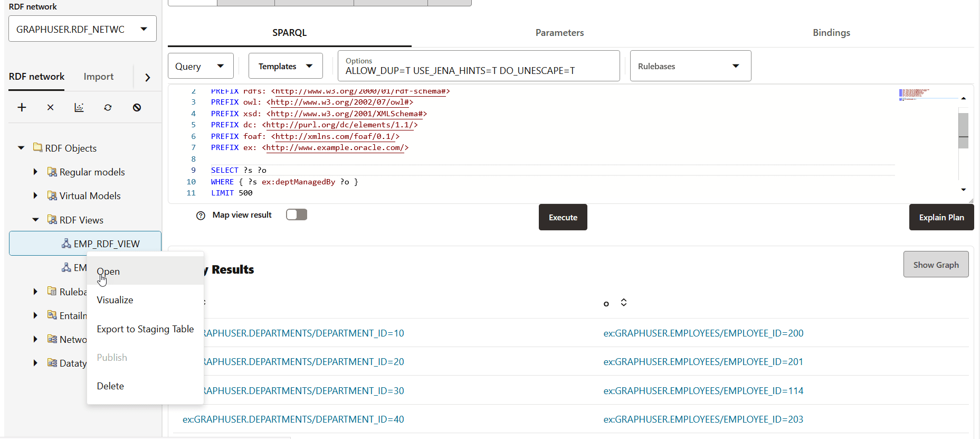Collapse the RDF Views node

click(35, 220)
